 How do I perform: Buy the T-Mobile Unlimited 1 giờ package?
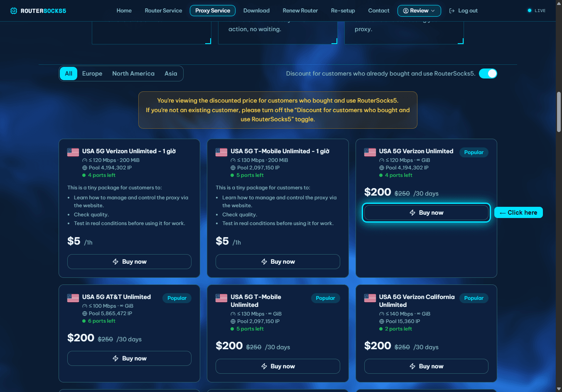[x=278, y=262]
